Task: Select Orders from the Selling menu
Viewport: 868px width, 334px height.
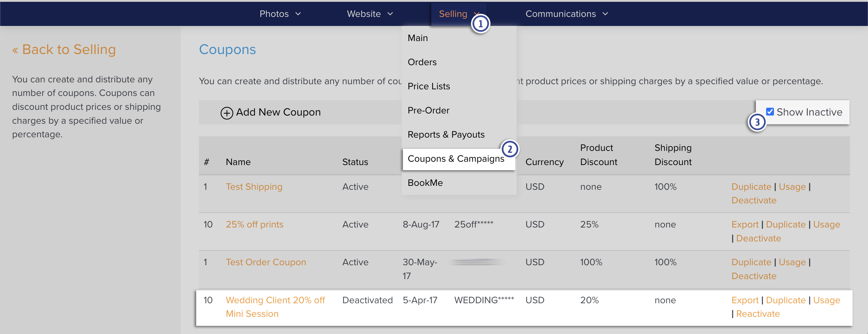Action: [422, 62]
